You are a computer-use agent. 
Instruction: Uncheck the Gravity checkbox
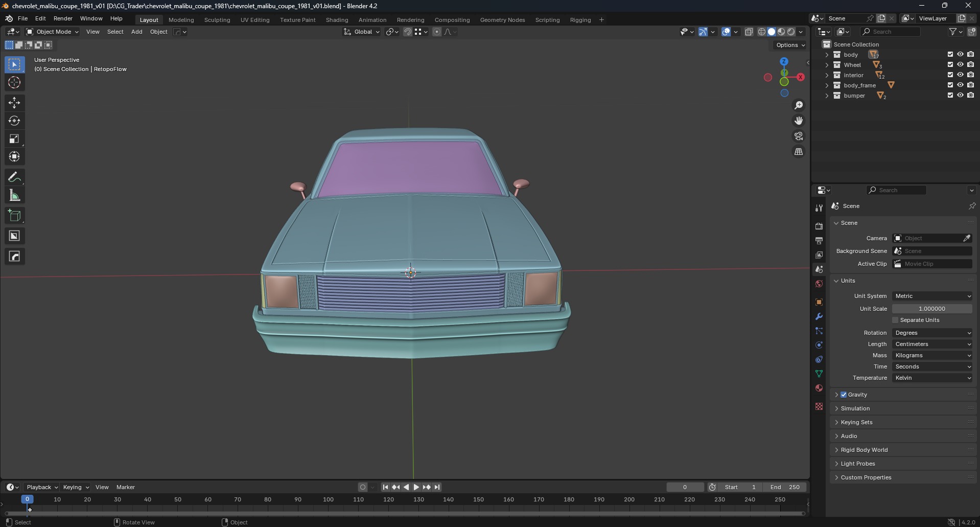pyautogui.click(x=844, y=395)
